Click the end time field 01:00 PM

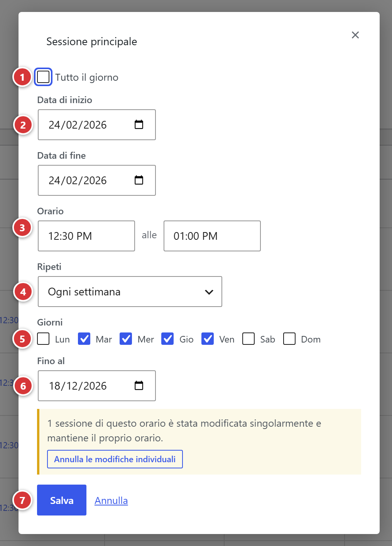tap(212, 236)
